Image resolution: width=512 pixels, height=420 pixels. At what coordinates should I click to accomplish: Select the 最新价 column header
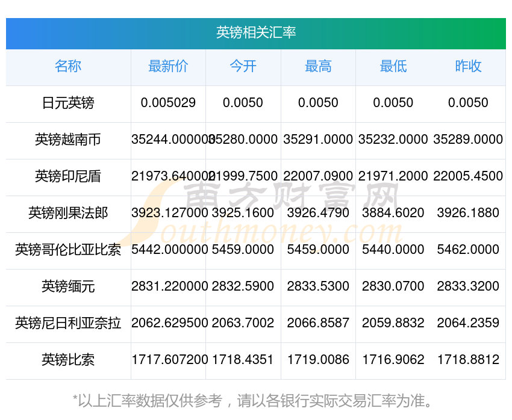[168, 66]
